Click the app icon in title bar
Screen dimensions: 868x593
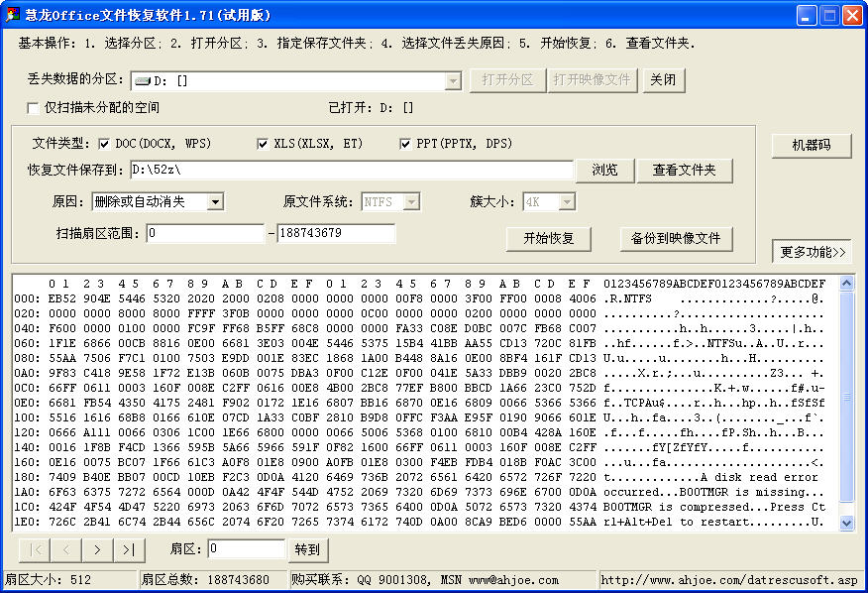pyautogui.click(x=12, y=15)
